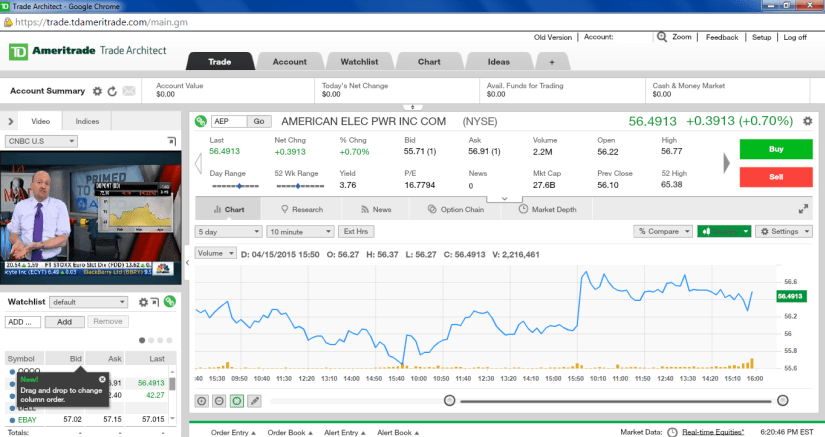This screenshot has width=825, height=437.
Task: Switch to the Trade tab
Action: pos(219,62)
